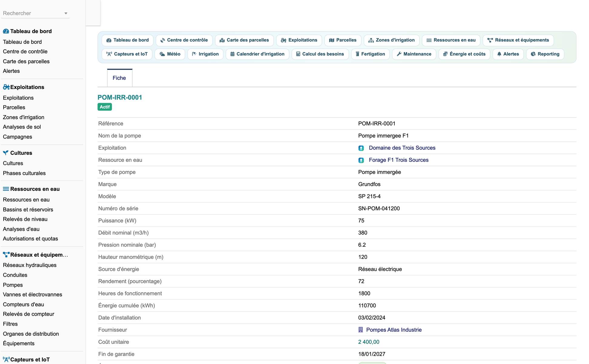The height and width of the screenshot is (364, 589).
Task: Open Carte des parcelles in sidebar
Action: [x=26, y=61]
